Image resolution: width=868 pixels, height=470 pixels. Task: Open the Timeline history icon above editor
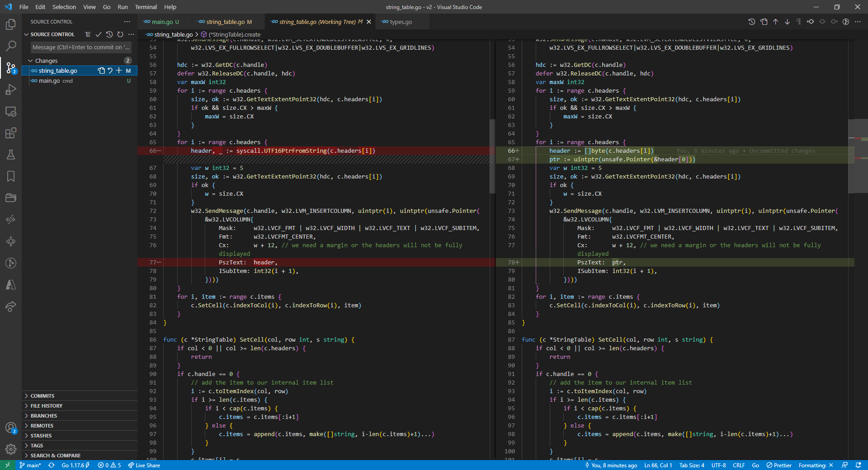[x=752, y=21]
